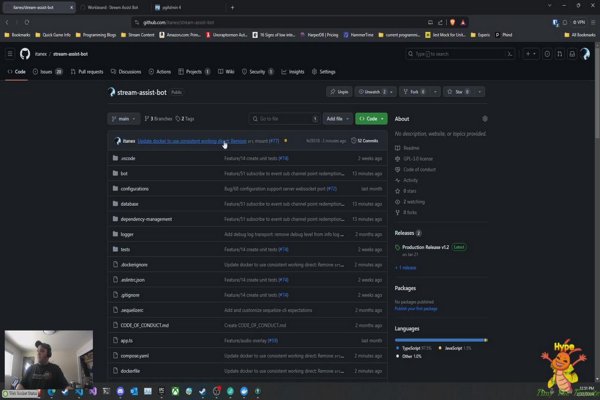Switch to the Issues tab
600x400 pixels.
(x=47, y=72)
